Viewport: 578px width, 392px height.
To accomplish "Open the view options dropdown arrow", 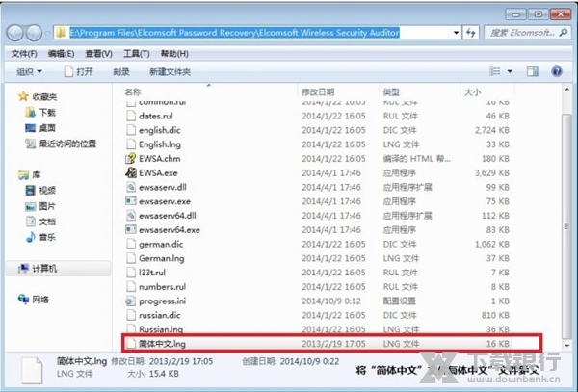I will [x=510, y=71].
